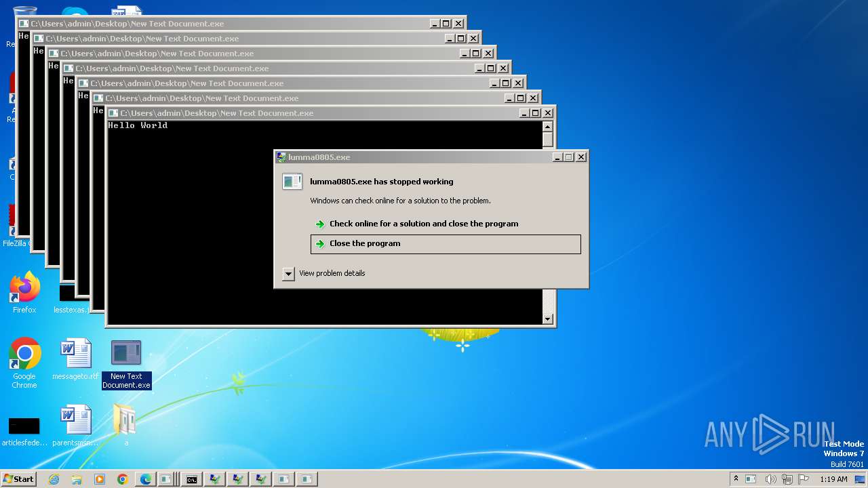
Task: Close the lumma0805.exe error dialog window
Action: click(581, 157)
